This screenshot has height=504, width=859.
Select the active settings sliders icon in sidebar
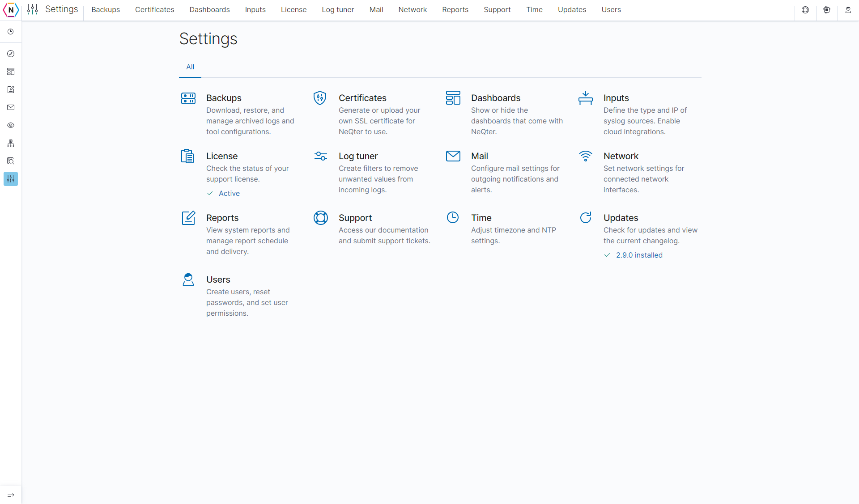pos(11,179)
